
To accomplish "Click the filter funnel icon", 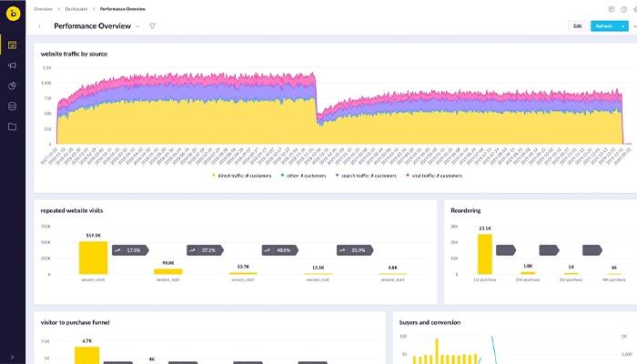I will click(x=152, y=26).
